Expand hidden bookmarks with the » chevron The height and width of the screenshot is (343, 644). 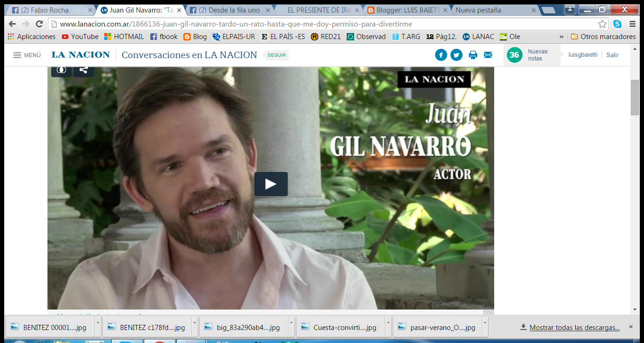tap(561, 36)
